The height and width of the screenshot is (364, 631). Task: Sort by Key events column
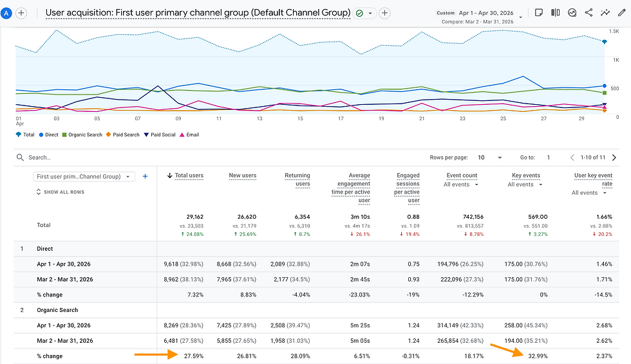coord(526,176)
